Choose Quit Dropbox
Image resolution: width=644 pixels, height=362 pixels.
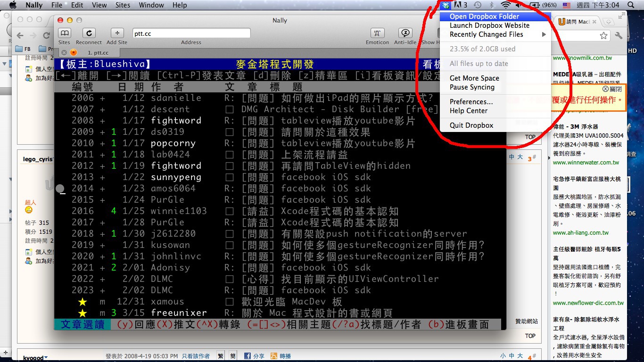495,125
